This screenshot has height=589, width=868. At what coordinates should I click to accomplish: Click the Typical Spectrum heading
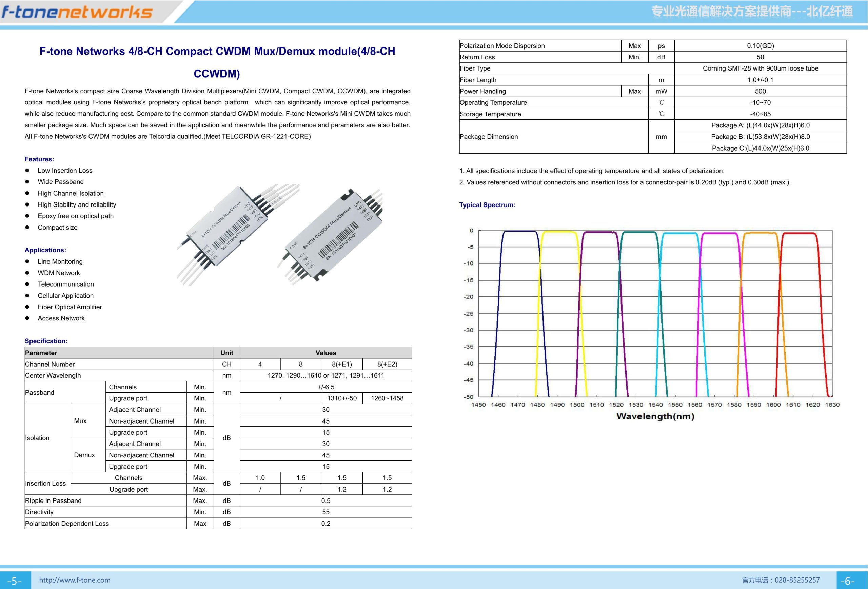[487, 205]
